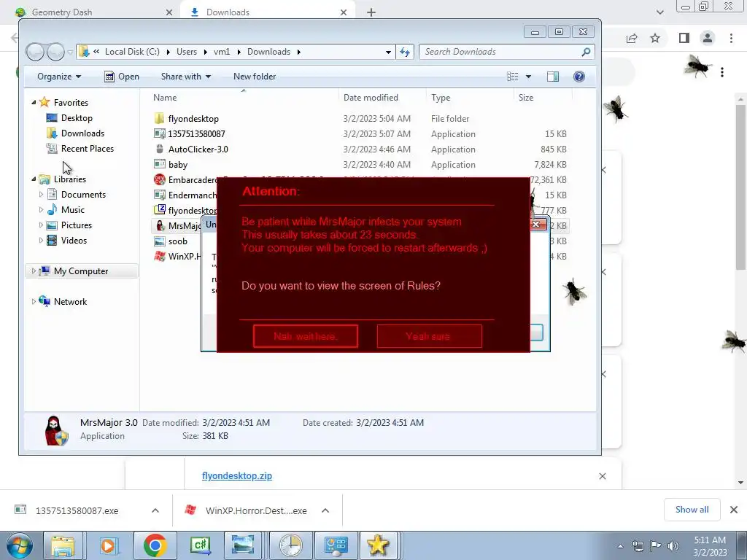Click Users in the address path
The image size is (747, 560).
pos(187,52)
